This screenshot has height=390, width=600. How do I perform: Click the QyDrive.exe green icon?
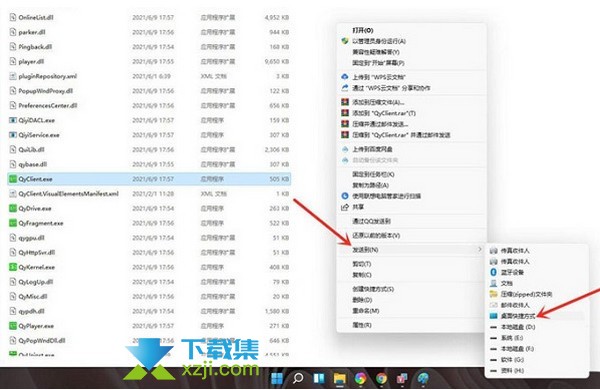coord(13,209)
